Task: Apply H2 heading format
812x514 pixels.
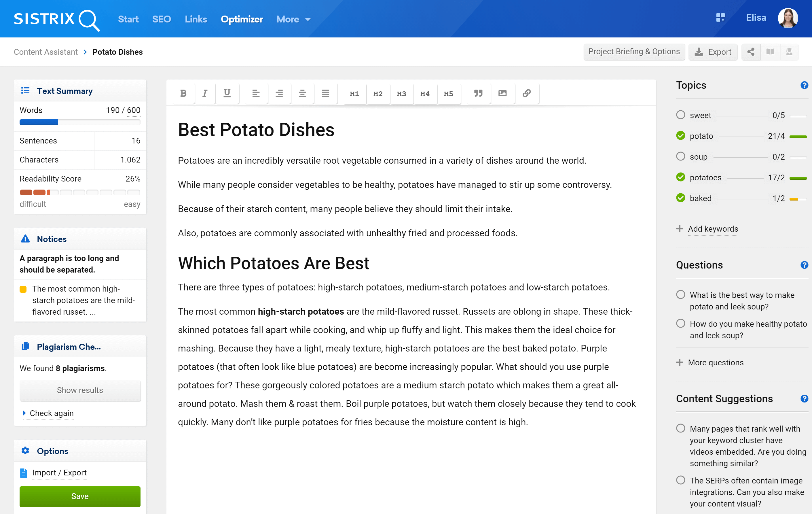Action: (x=377, y=93)
